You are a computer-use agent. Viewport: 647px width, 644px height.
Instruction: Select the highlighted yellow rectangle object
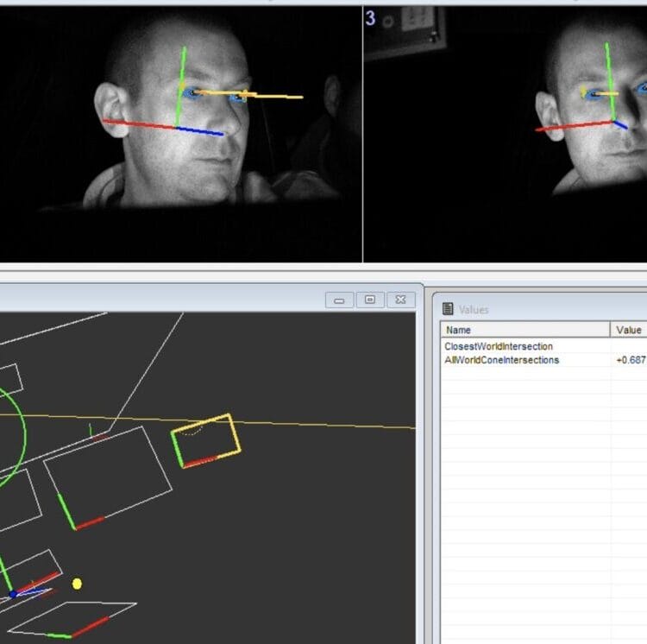pyautogui.click(x=206, y=441)
